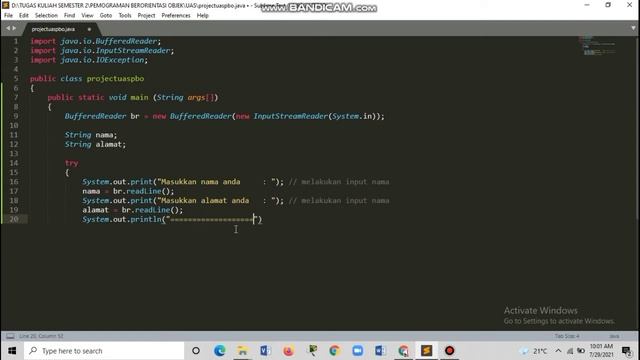Click the import java.io.IOException line
The height and width of the screenshot is (360, 640).
pos(89,60)
